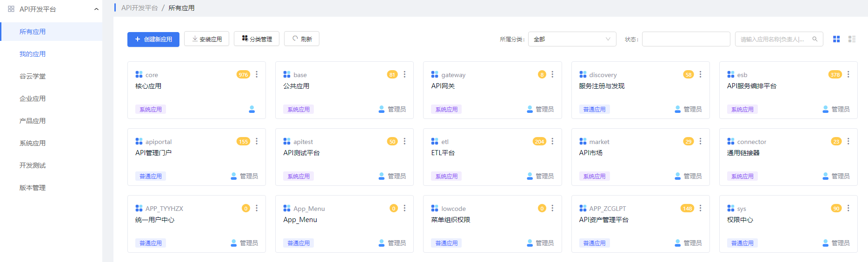Open the gateway card three-dot menu
The width and height of the screenshot is (868, 262).
tap(552, 74)
